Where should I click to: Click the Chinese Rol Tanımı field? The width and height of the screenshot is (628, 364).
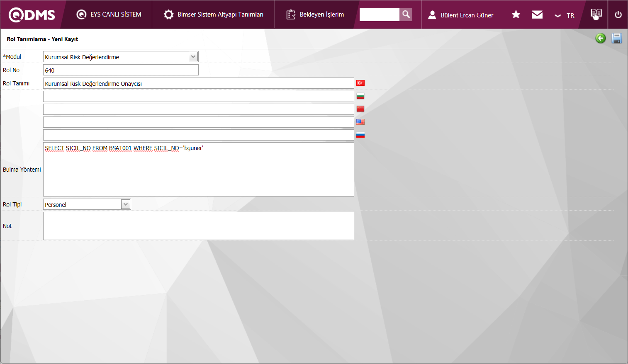pos(198,109)
